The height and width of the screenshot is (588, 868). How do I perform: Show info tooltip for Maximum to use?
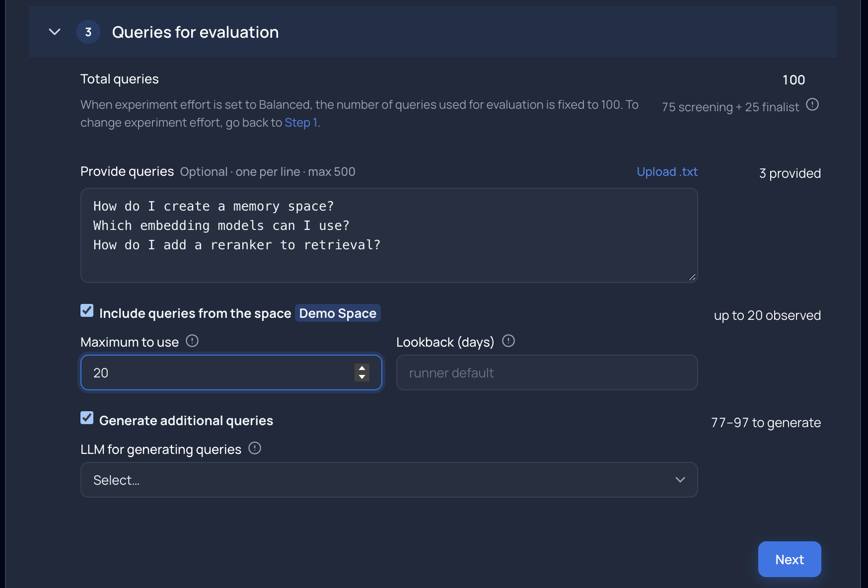click(x=192, y=341)
